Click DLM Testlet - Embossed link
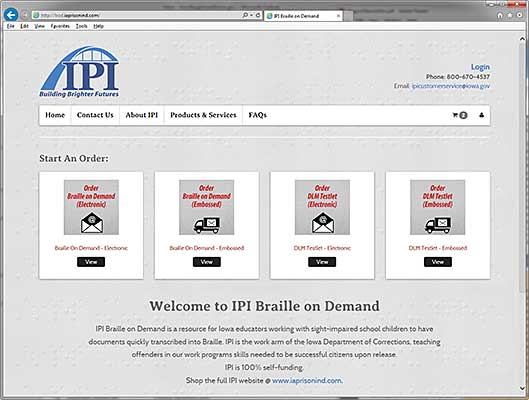This screenshot has height=400, width=529. [438, 248]
